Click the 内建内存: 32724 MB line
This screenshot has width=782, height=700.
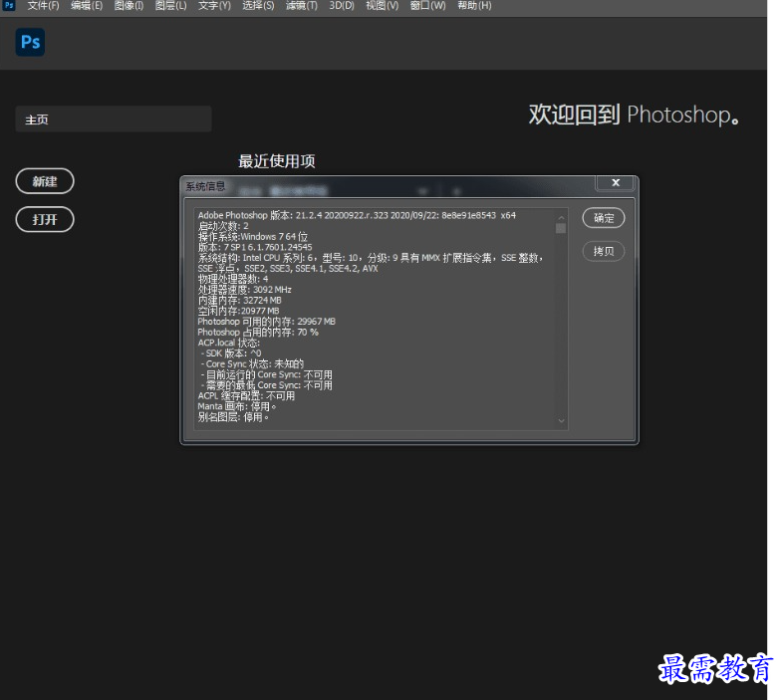tap(239, 300)
